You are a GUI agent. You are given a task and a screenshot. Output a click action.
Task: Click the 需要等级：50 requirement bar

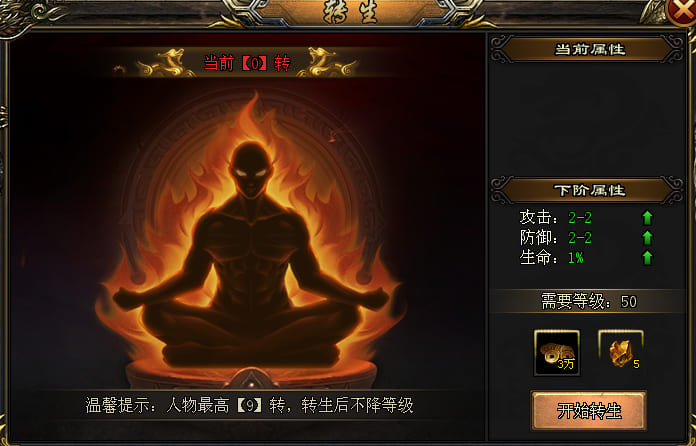pyautogui.click(x=589, y=302)
